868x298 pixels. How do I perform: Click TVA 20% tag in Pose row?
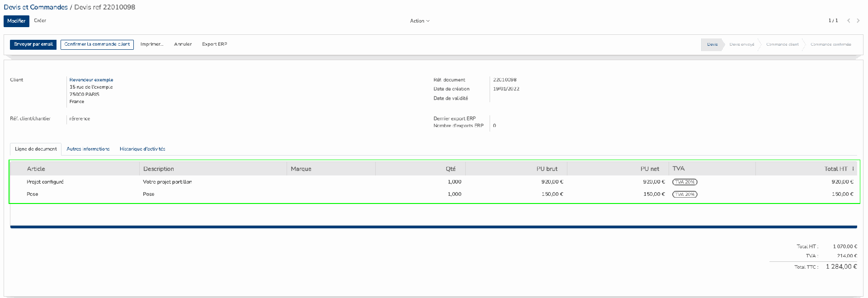point(685,194)
